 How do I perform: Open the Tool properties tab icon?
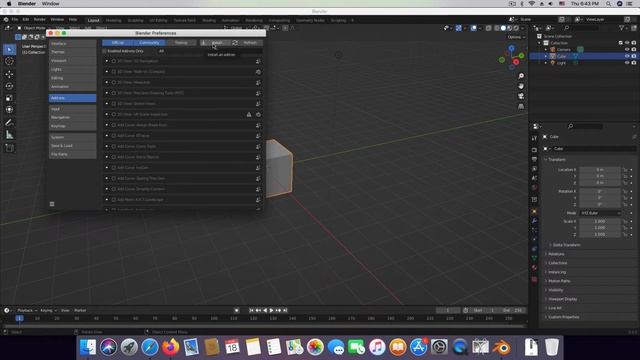point(534,138)
